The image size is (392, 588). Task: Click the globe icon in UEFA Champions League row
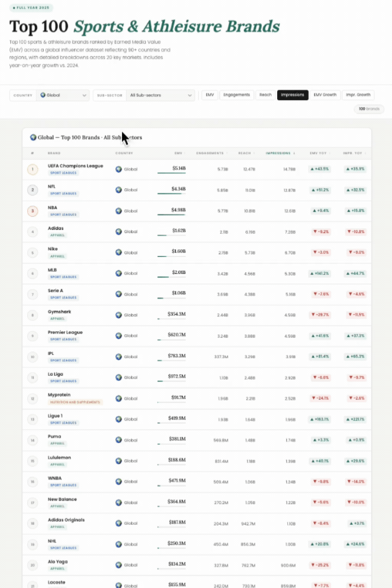[x=119, y=169]
